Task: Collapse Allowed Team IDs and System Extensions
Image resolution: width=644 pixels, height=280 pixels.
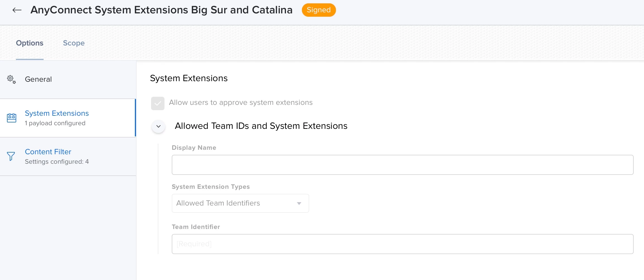Action: (158, 126)
